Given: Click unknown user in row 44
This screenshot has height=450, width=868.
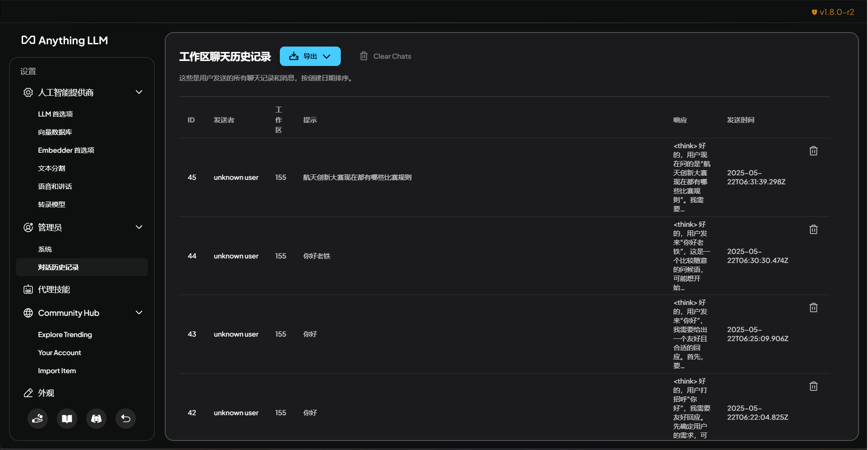Looking at the screenshot, I should (x=236, y=256).
